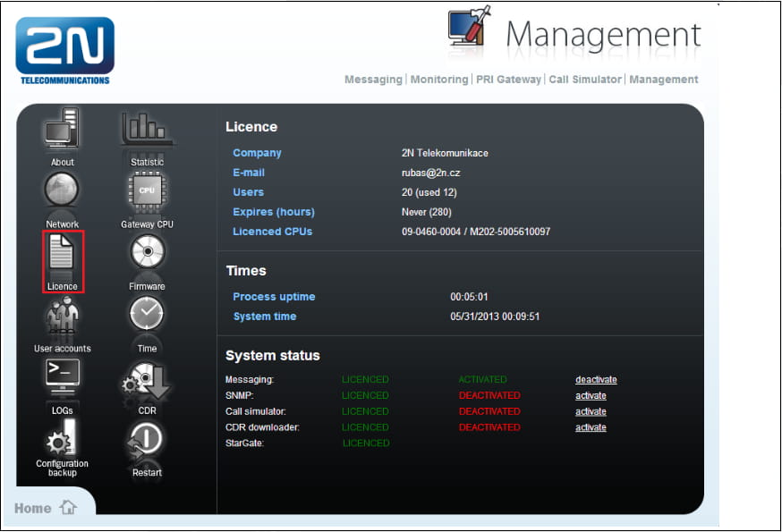Open the PRI Gateway section

coord(508,80)
